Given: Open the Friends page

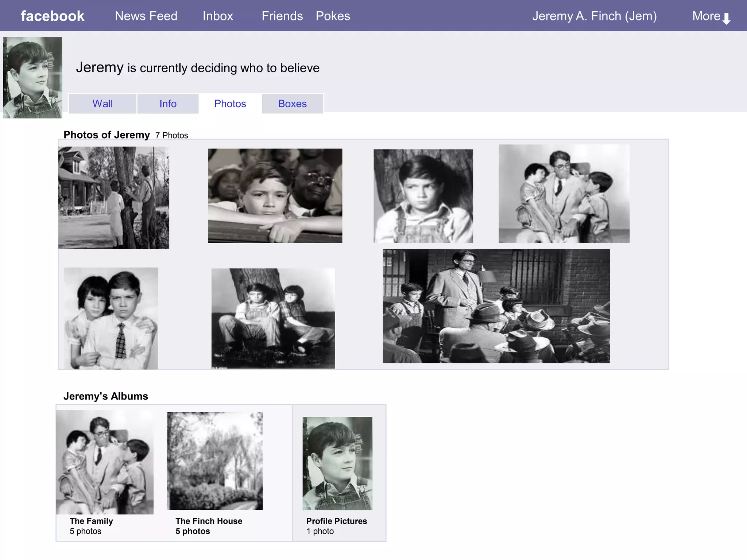Looking at the screenshot, I should point(282,16).
